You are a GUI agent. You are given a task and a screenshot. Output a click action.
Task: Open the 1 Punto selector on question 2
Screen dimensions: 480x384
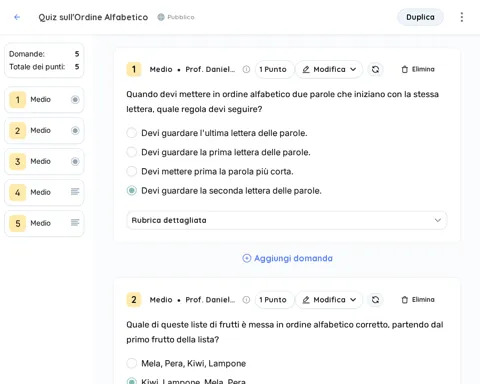click(274, 300)
